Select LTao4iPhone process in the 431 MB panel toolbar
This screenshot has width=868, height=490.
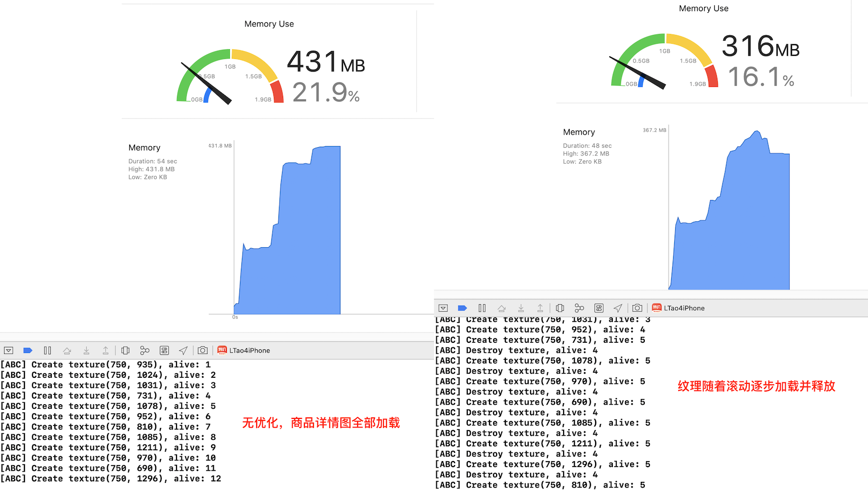coord(244,350)
